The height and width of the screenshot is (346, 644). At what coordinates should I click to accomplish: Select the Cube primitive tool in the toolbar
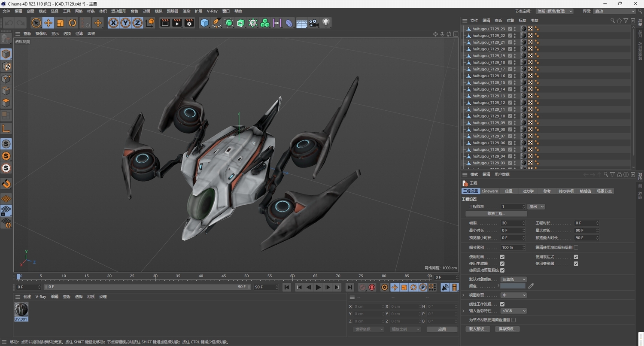click(x=204, y=24)
